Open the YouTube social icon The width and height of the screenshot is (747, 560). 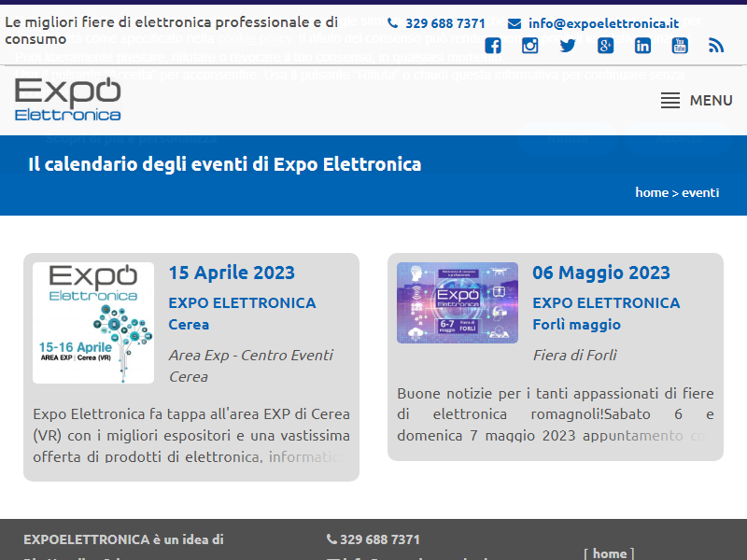680,46
